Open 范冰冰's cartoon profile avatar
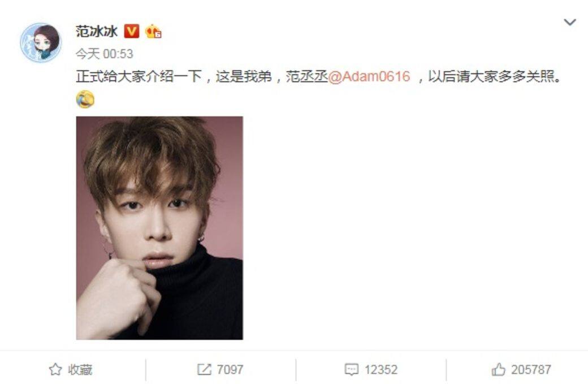Image resolution: width=588 pixels, height=384 pixels. (41, 42)
